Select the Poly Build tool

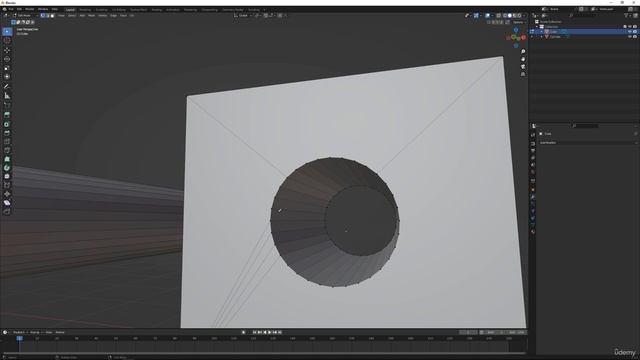(7, 159)
